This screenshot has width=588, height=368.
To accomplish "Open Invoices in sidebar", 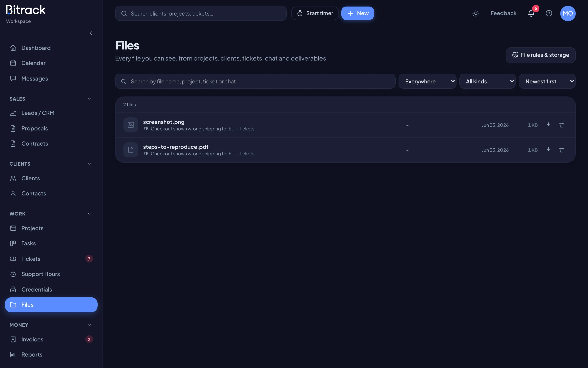I will click(x=51, y=339).
